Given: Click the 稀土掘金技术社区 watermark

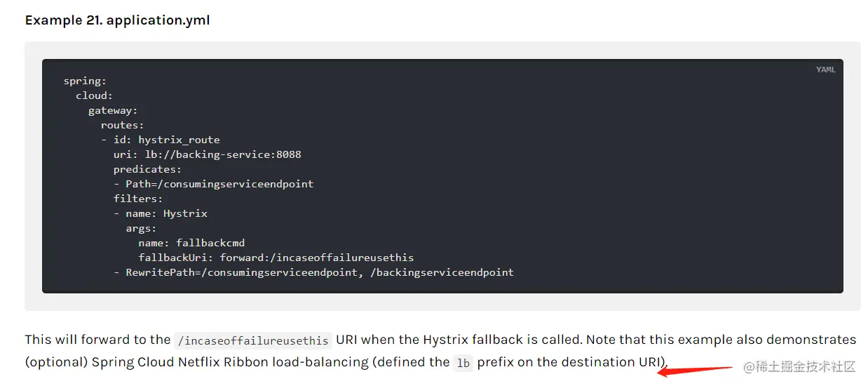Looking at the screenshot, I should coord(799,367).
